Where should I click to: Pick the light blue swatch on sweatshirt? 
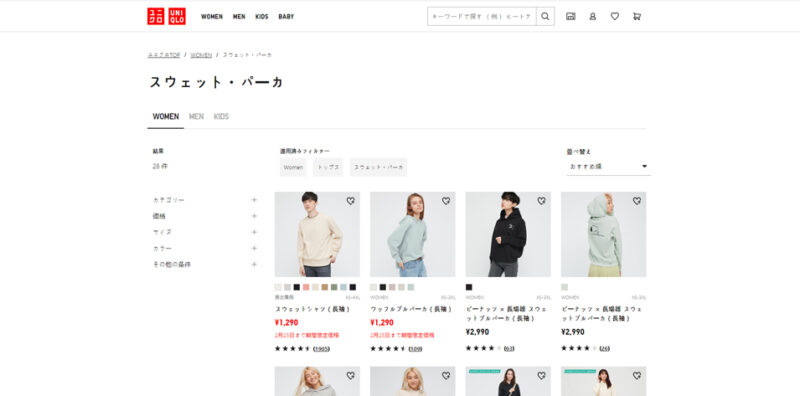pyautogui.click(x=343, y=287)
